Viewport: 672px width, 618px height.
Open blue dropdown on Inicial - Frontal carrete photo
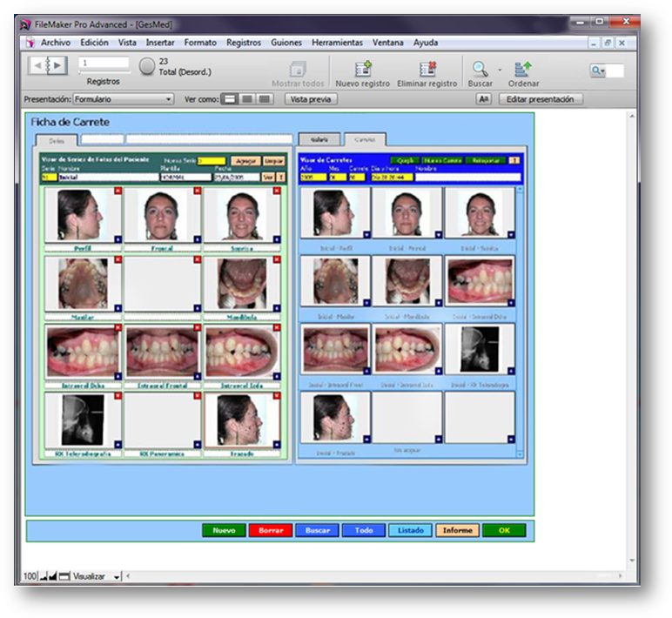pyautogui.click(x=439, y=234)
